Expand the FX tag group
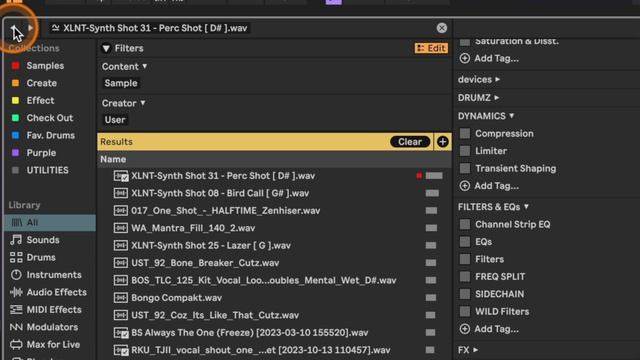 click(x=476, y=350)
